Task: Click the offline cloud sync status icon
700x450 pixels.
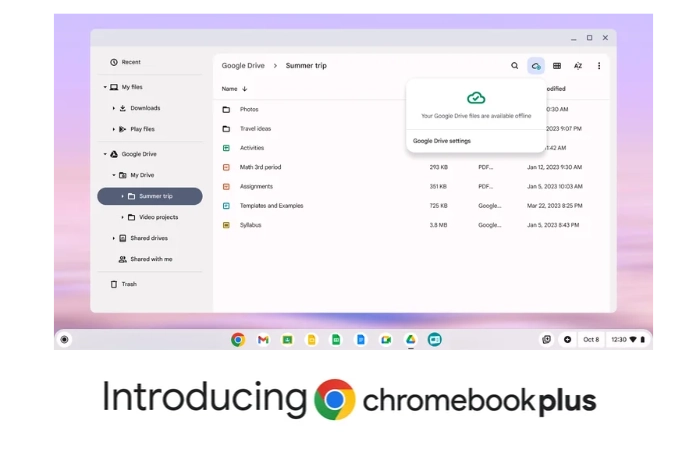Action: pos(536,66)
